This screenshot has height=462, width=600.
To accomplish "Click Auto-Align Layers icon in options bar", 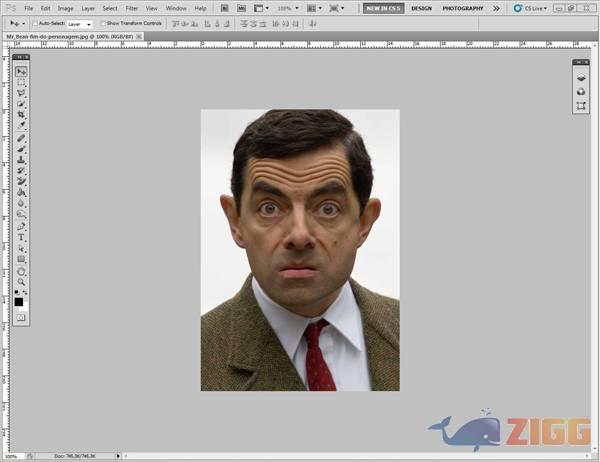I will pyautogui.click(x=313, y=24).
